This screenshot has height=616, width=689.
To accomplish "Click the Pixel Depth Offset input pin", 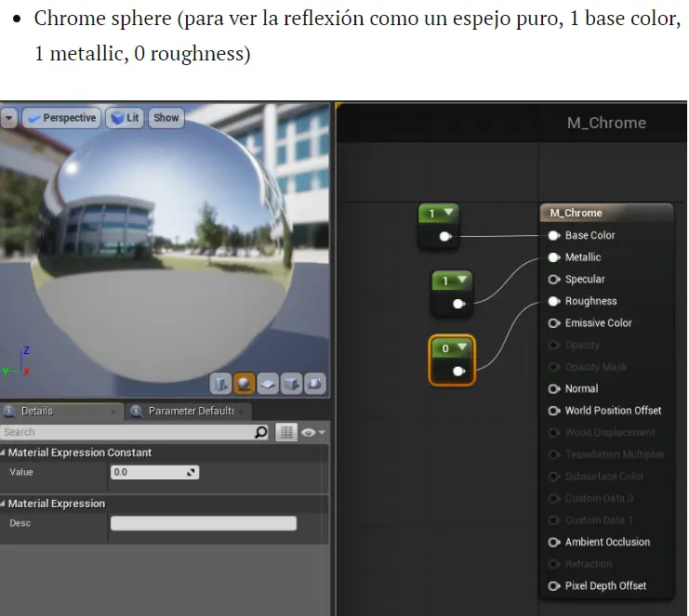I will [553, 586].
